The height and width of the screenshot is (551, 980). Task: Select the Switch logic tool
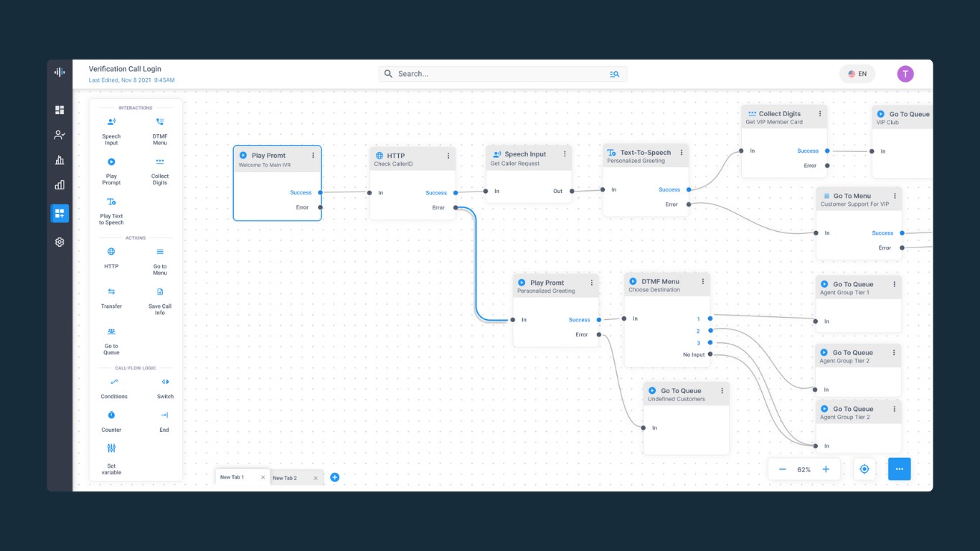[x=165, y=388]
